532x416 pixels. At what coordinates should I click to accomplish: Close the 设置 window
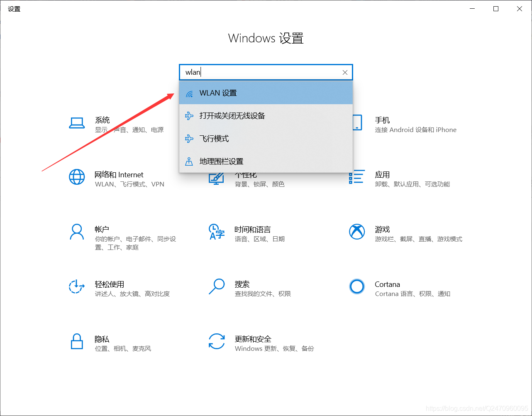point(520,9)
